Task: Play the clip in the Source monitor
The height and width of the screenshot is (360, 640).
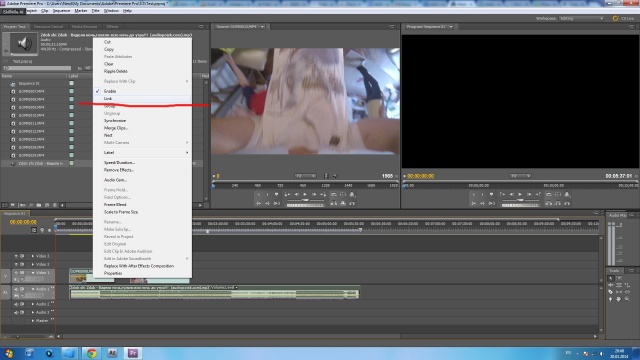Action: click(x=305, y=195)
